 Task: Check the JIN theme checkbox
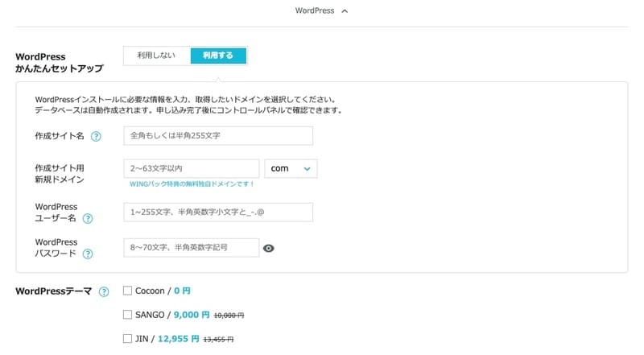coord(127,338)
